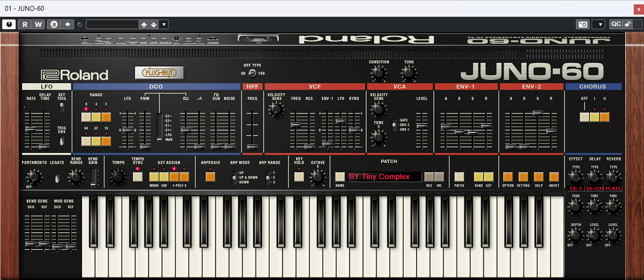Toggle the LEGATO switch
The image size is (644, 280).
tap(57, 177)
